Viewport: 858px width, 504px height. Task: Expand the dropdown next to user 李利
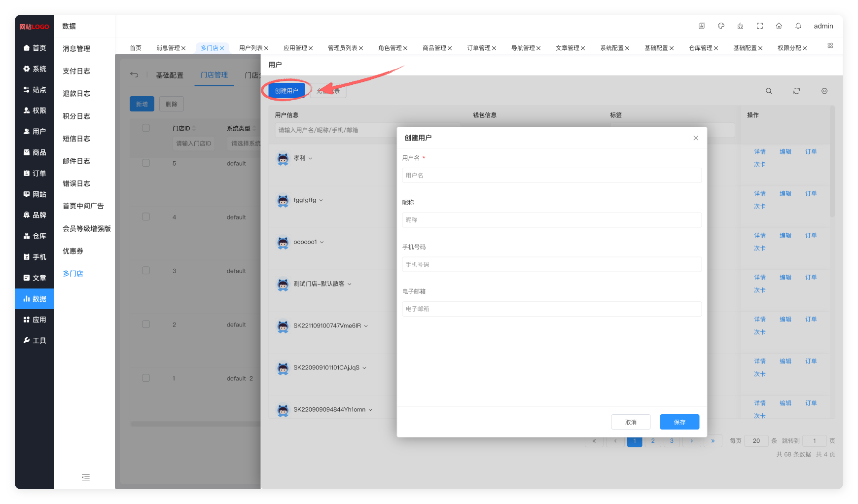310,158
